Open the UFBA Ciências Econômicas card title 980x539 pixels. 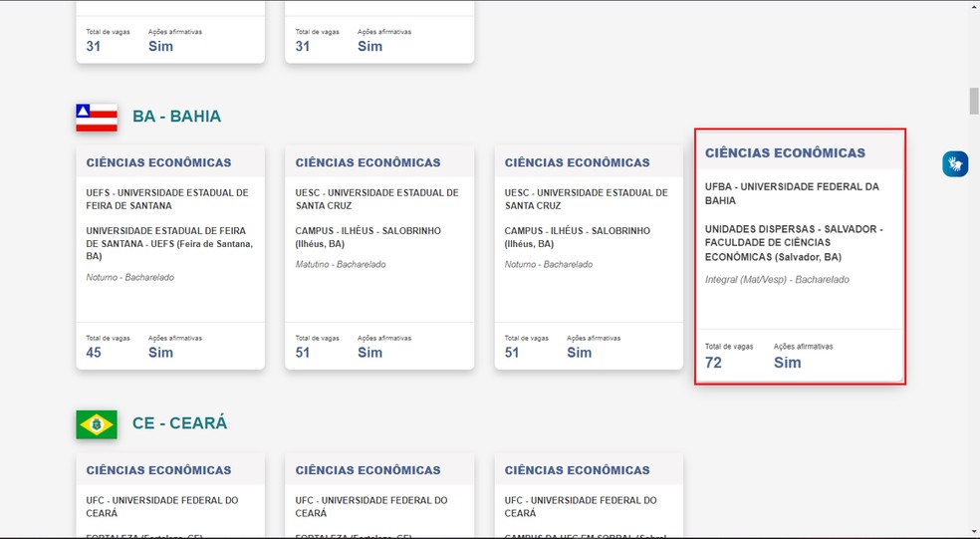point(785,153)
